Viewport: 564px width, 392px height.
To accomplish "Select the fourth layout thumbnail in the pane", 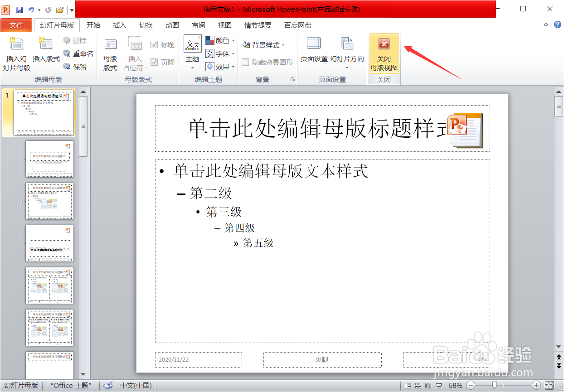I will pyautogui.click(x=49, y=243).
